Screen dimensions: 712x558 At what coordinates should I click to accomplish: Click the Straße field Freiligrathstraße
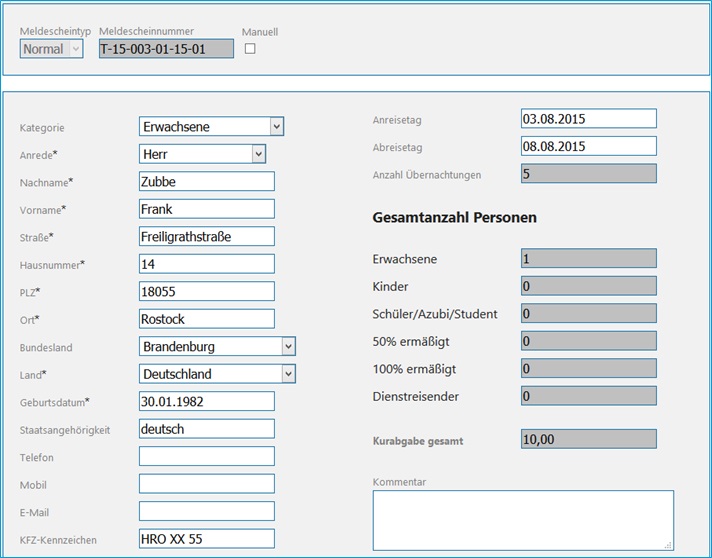[207, 236]
